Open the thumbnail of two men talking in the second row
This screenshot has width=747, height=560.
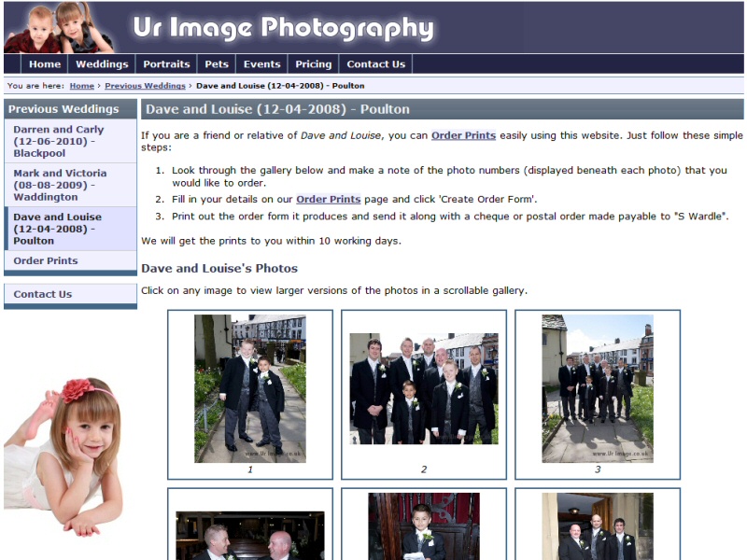[250, 536]
